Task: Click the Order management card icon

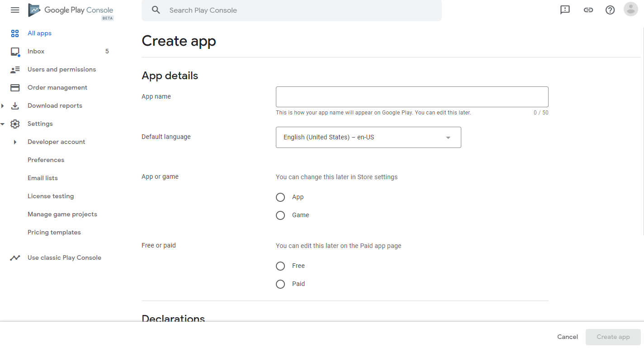Action: [x=15, y=87]
